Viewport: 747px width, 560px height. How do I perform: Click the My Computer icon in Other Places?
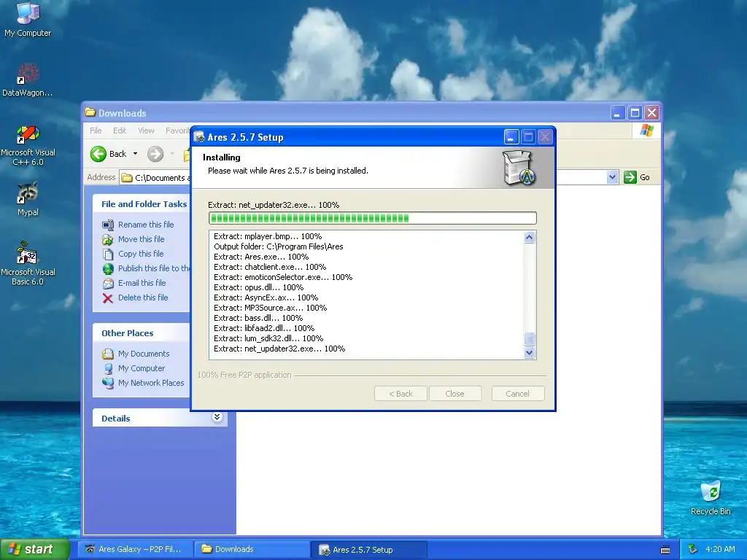click(x=108, y=368)
